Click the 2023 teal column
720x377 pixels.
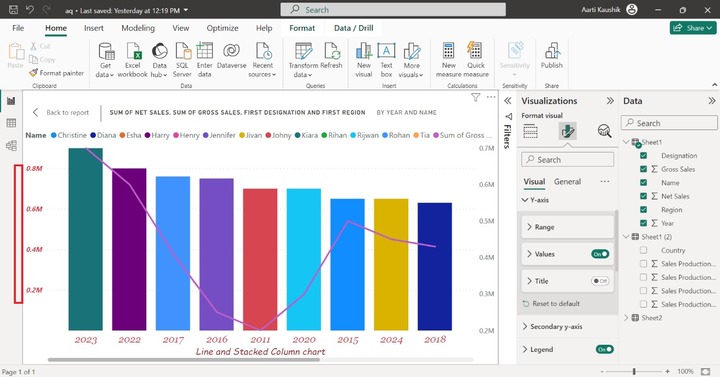pos(86,239)
